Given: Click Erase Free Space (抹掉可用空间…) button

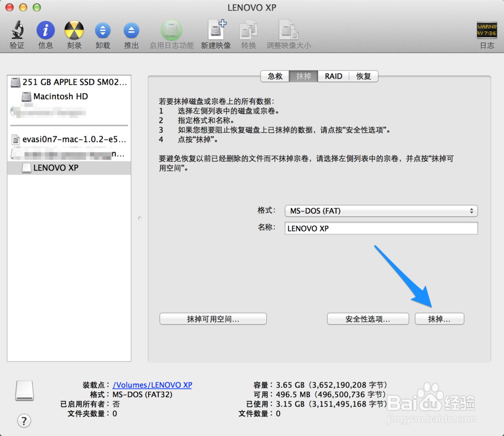Looking at the screenshot, I should (213, 319).
